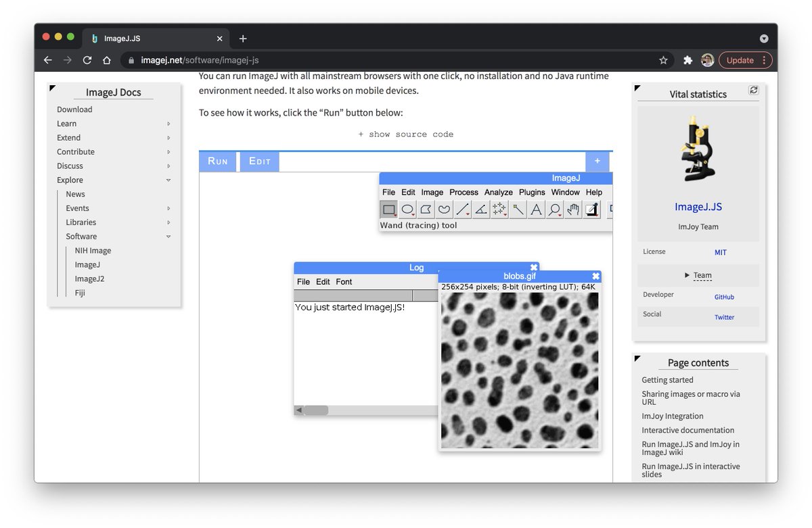Image resolution: width=812 pixels, height=528 pixels.
Task: Reload the page
Action: (x=87, y=60)
